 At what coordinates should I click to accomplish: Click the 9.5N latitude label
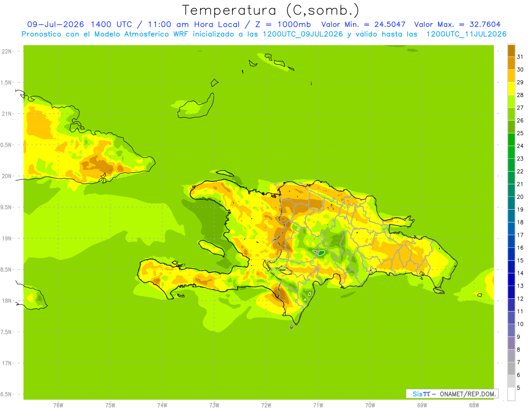coord(7,207)
